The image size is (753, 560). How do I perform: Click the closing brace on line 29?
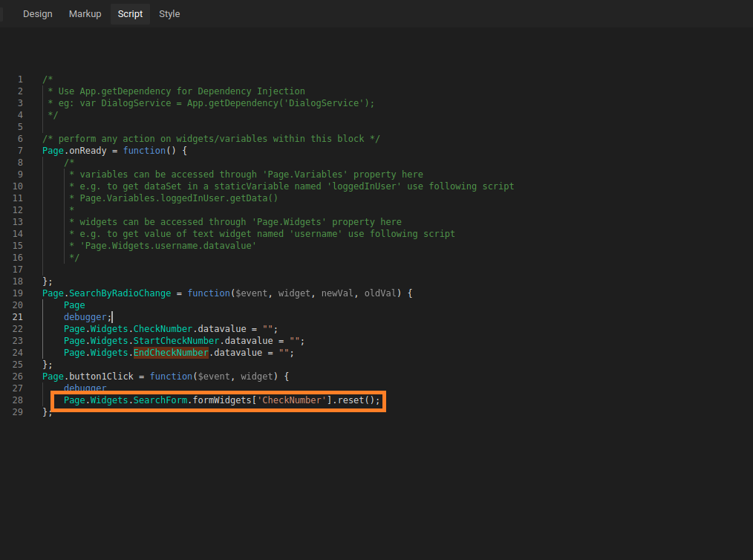(x=45, y=412)
